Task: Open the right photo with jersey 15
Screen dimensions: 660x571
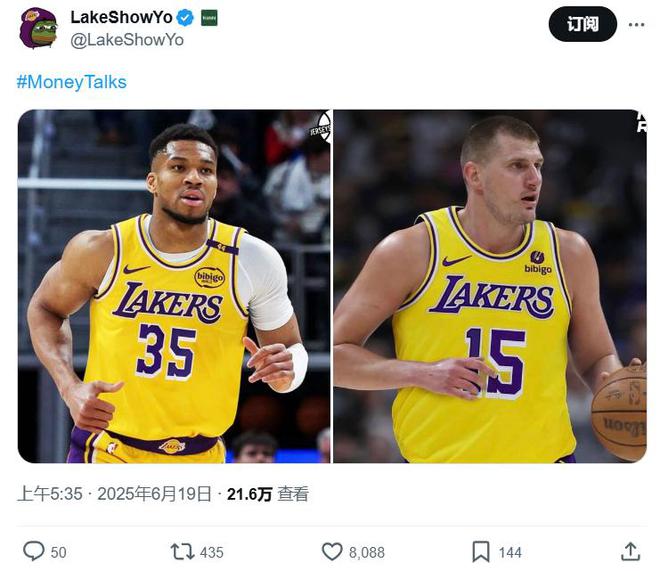Action: point(490,286)
